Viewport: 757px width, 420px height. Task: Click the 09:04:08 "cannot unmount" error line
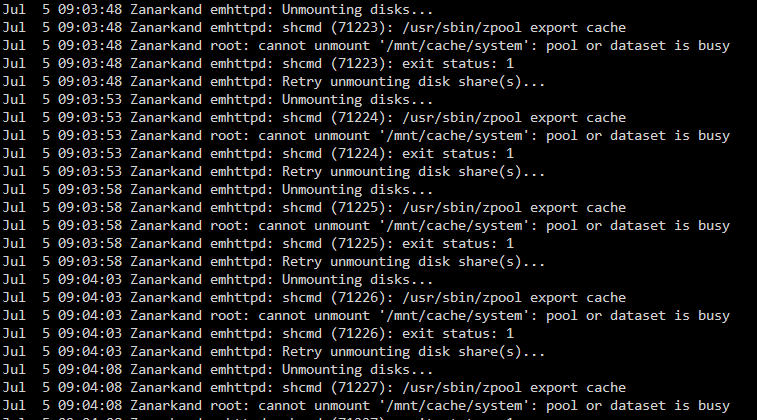[366, 406]
